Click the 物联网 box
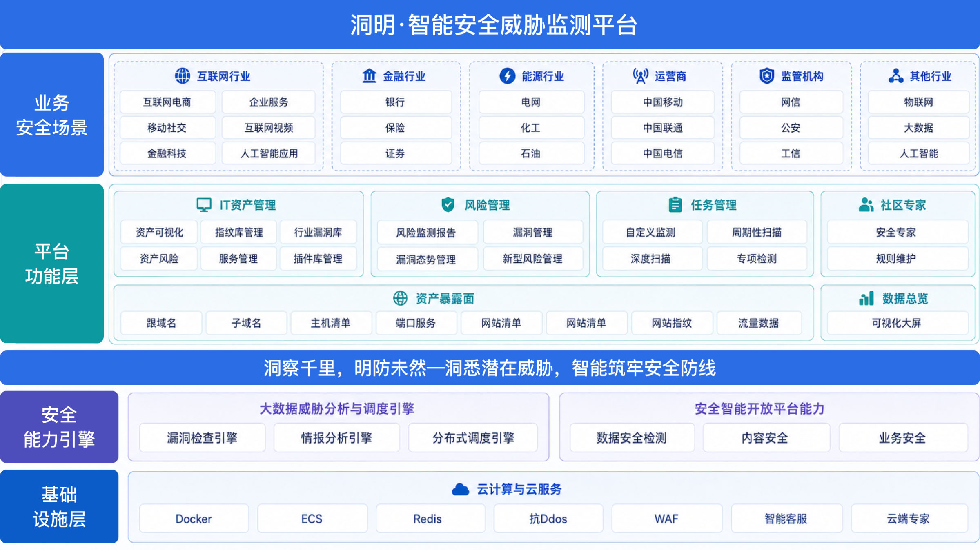This screenshot has width=980, height=550. [919, 102]
